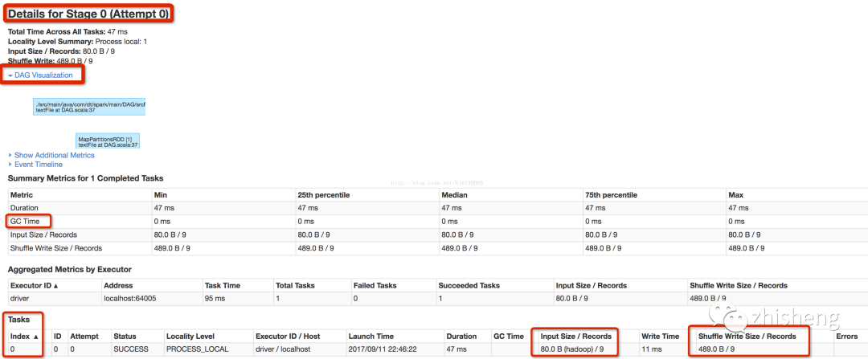Click the 'Locality Level Summary: Process local: 1' line

coord(77,42)
